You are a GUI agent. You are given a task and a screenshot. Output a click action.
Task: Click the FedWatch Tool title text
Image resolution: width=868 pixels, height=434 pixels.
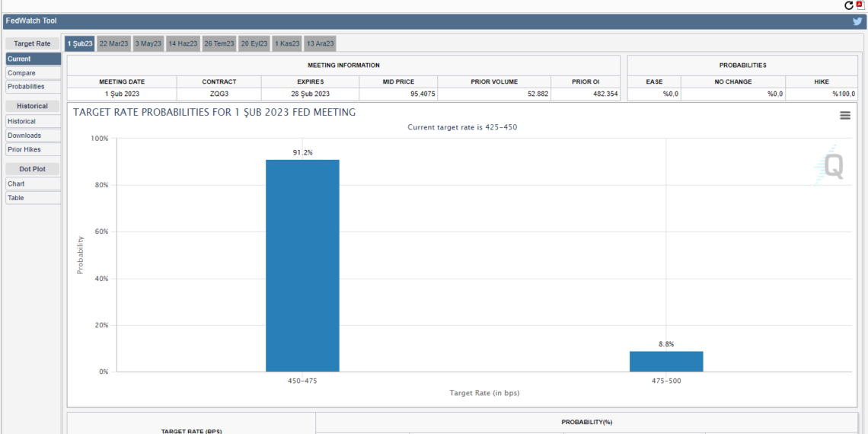[x=31, y=21]
